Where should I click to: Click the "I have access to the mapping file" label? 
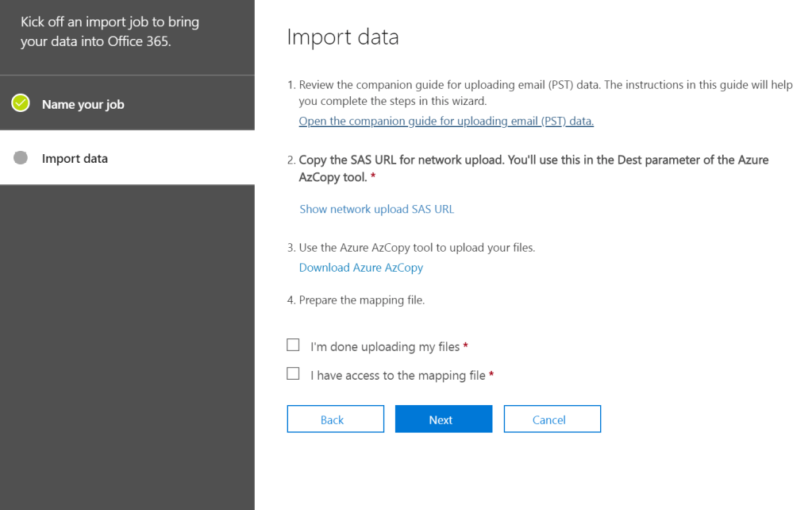[x=398, y=375]
